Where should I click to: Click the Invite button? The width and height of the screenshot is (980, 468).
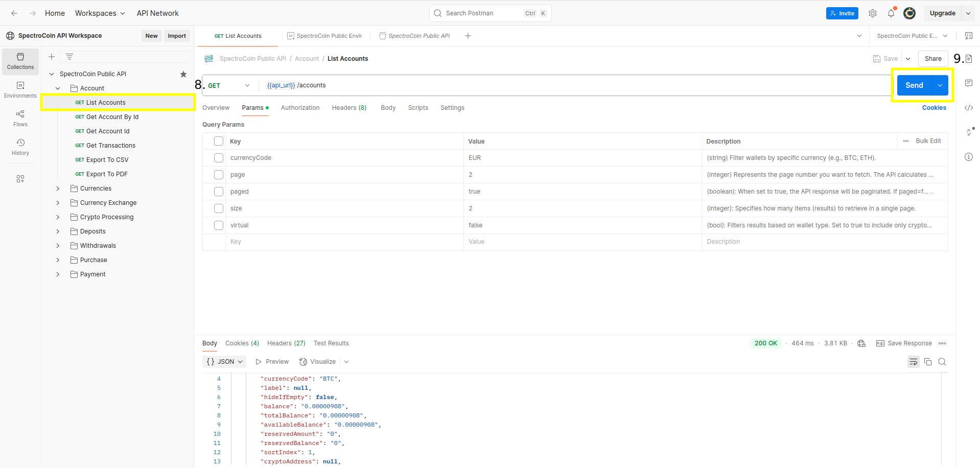842,13
